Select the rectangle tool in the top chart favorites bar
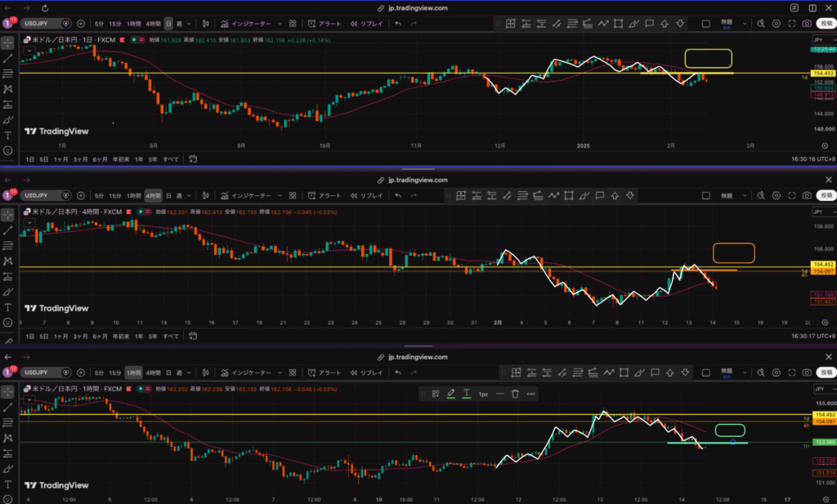Image resolution: width=837 pixels, height=504 pixels. (x=618, y=24)
